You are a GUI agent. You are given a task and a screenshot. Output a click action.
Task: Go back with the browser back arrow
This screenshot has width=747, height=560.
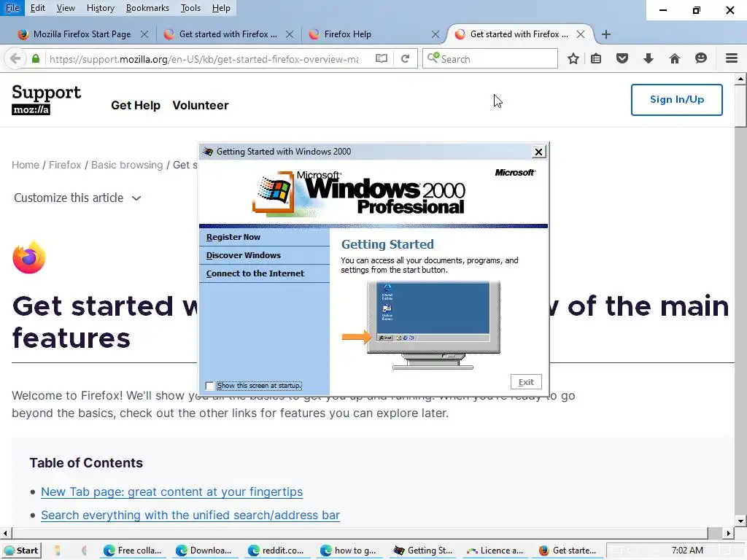15,58
